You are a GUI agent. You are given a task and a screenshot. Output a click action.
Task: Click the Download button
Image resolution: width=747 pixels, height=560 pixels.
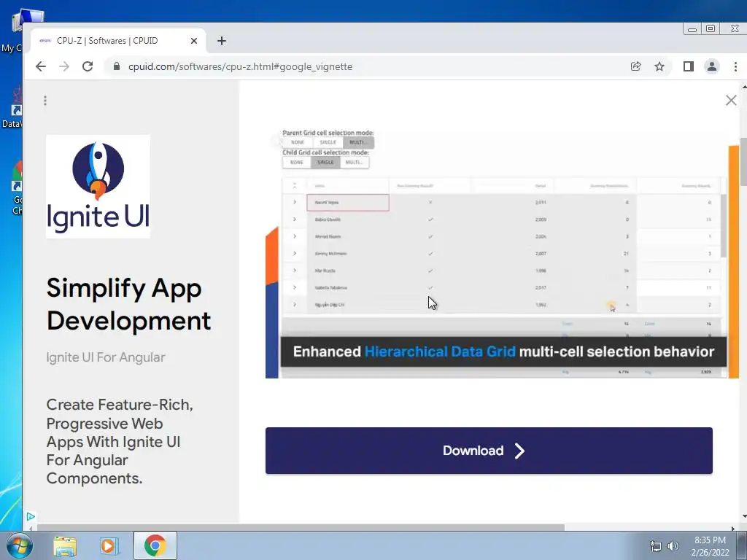click(x=489, y=451)
